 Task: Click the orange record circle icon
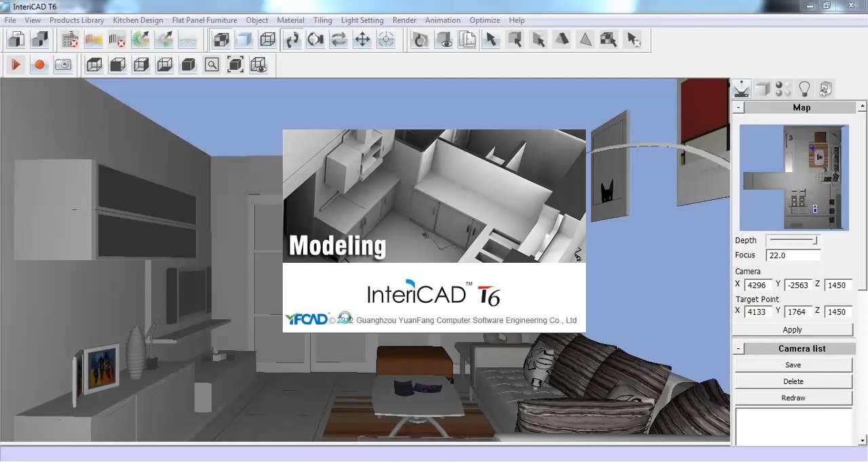coord(39,65)
